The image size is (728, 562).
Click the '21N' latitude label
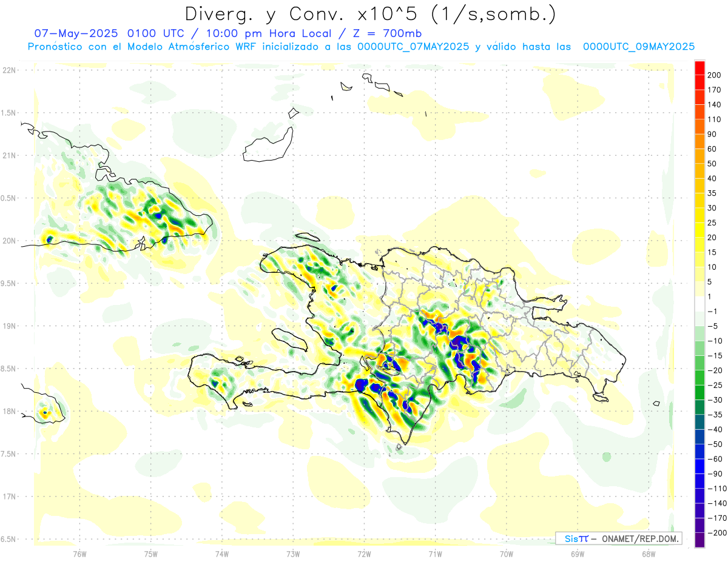[x=8, y=156]
